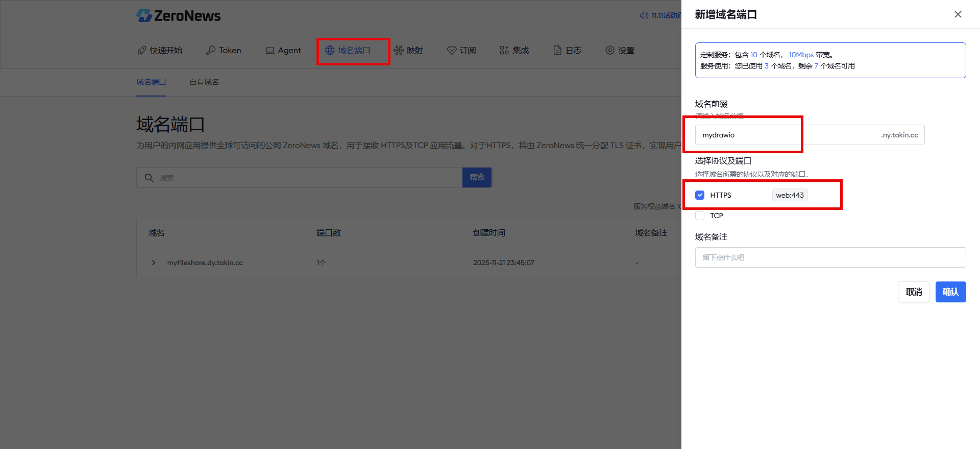Click the globe icon for 域名端口

point(330,50)
